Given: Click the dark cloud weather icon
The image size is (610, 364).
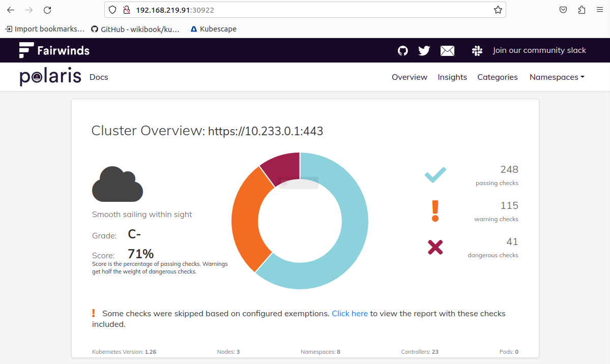Looking at the screenshot, I should 118,184.
